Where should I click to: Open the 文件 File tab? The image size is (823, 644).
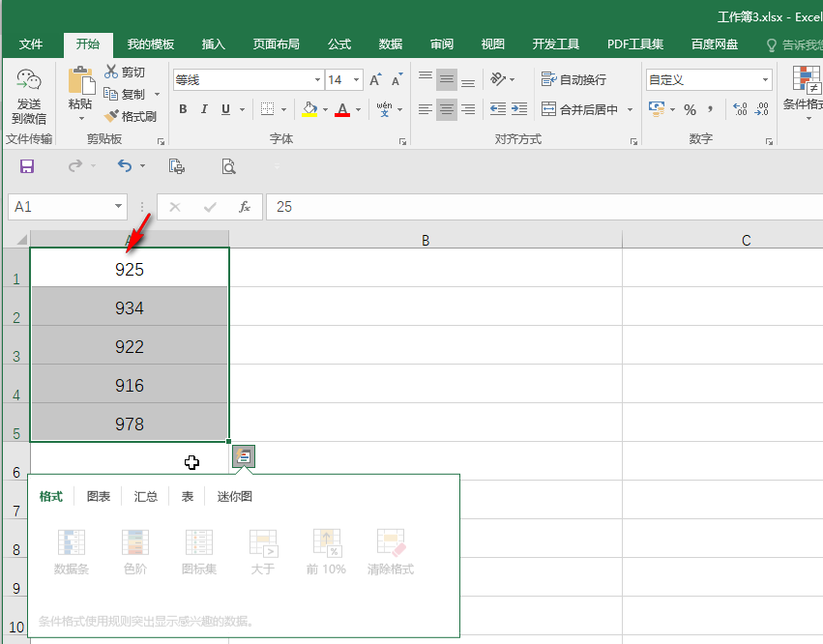pyautogui.click(x=31, y=44)
